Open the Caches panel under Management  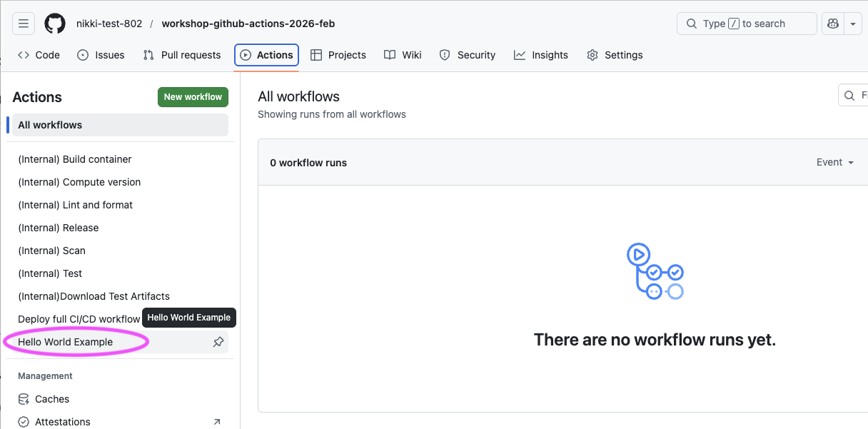click(x=52, y=398)
